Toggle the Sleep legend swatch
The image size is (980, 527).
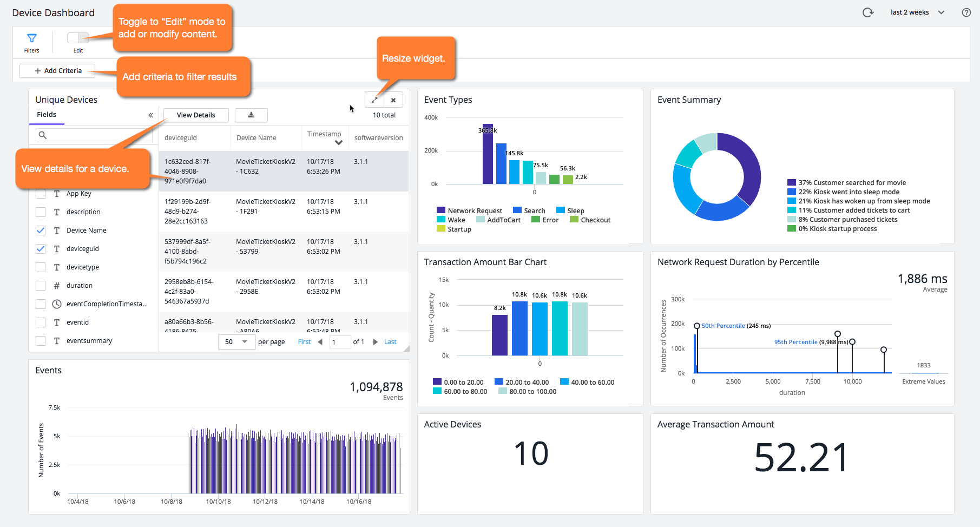pyautogui.click(x=561, y=210)
